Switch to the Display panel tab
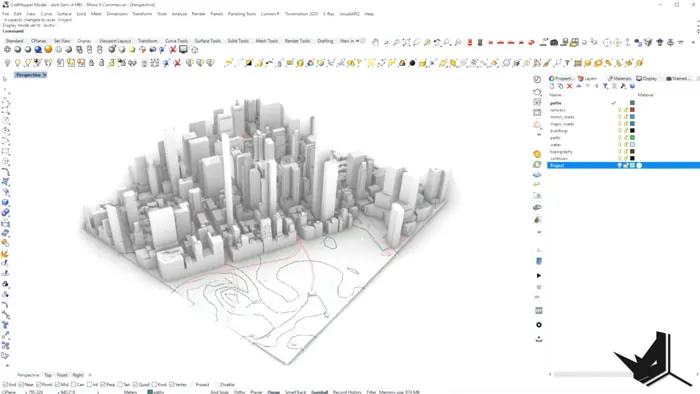The image size is (700, 394). click(647, 79)
